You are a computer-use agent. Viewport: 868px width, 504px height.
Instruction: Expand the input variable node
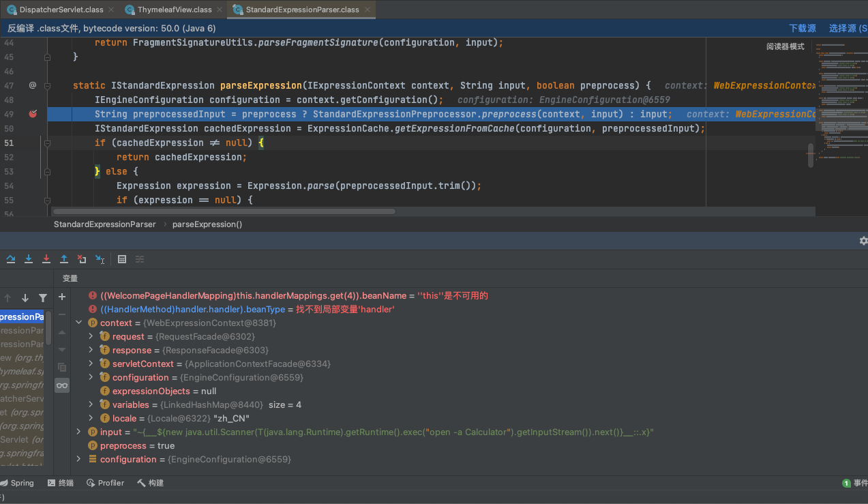pyautogui.click(x=79, y=432)
